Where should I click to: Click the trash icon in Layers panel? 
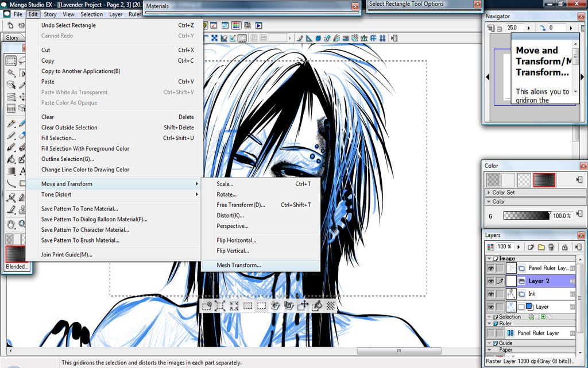pyautogui.click(x=551, y=247)
